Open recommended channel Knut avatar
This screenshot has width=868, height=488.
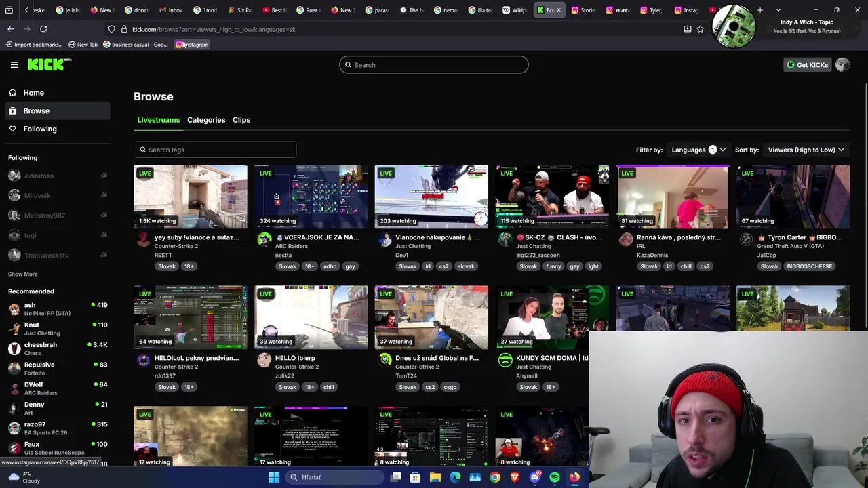coord(14,329)
